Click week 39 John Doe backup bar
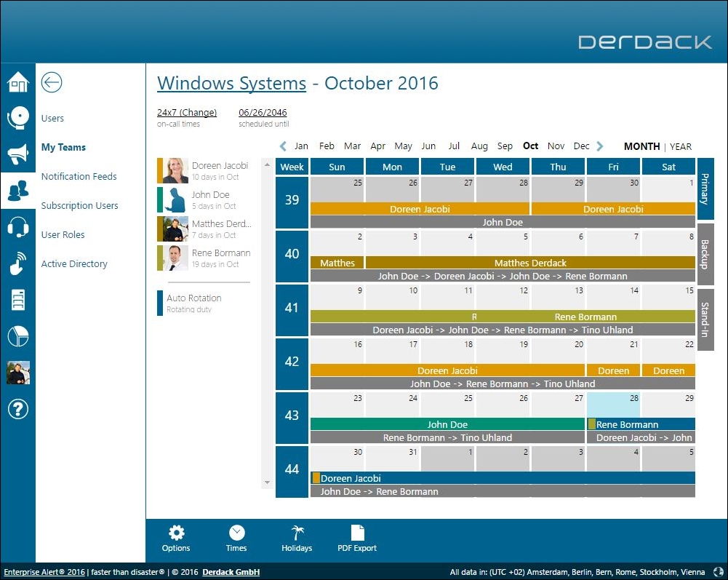This screenshot has width=728, height=580. tap(503, 222)
